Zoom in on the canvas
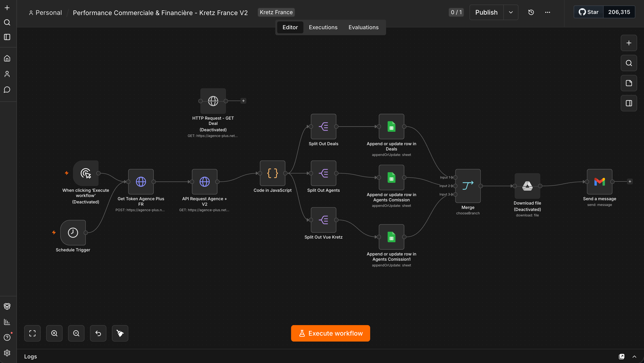644x363 pixels. 54,333
